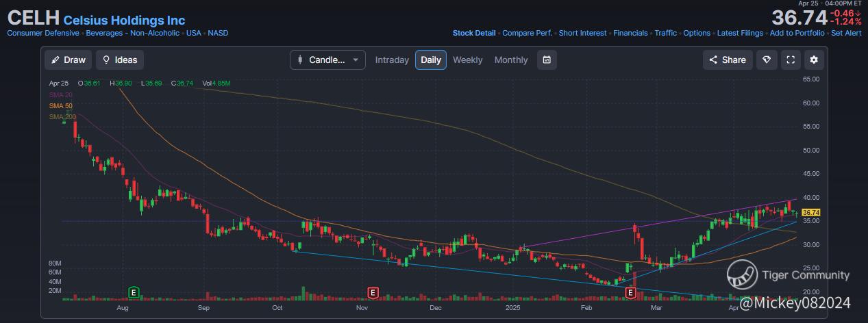Viewport: 868px width, 323px height.
Task: Open the Latest Filings link
Action: click(741, 33)
